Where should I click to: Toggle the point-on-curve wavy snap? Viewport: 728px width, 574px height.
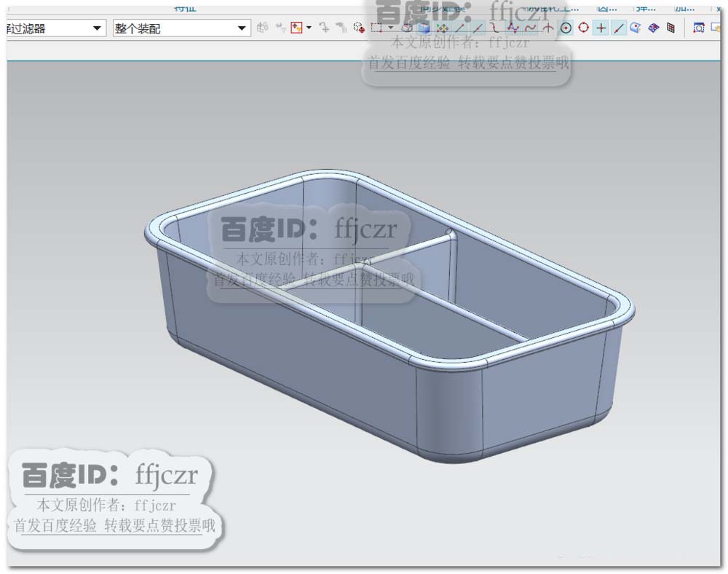pyautogui.click(x=530, y=28)
